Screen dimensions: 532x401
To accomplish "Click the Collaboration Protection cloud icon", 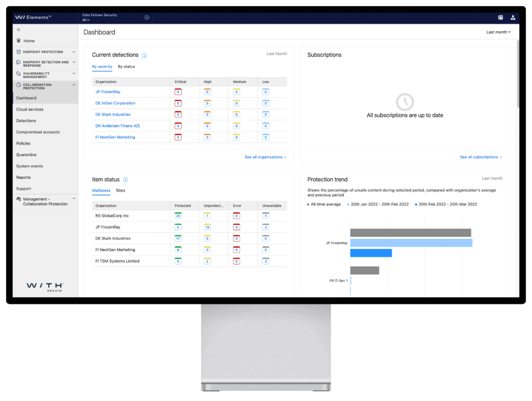I will tap(19, 85).
